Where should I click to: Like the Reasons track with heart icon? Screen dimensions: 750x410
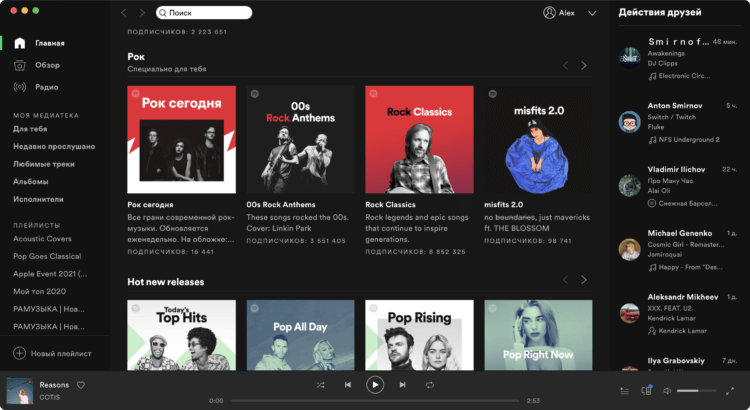point(81,385)
